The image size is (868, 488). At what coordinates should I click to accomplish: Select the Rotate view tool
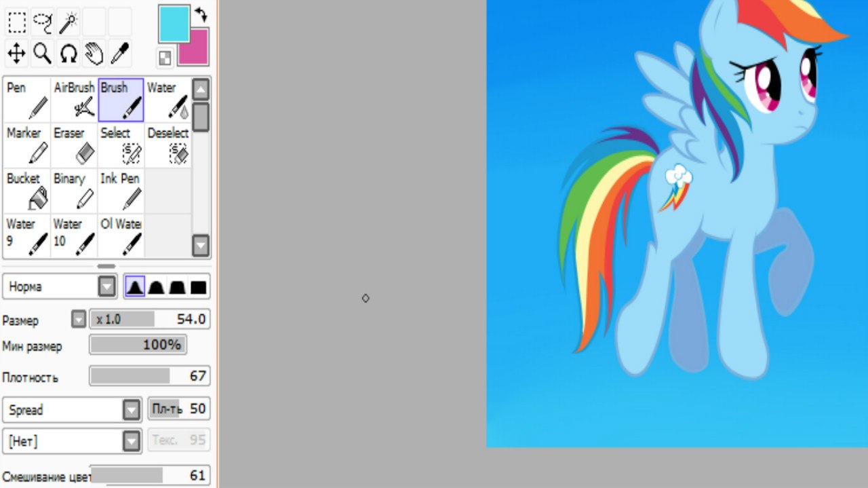[x=68, y=53]
